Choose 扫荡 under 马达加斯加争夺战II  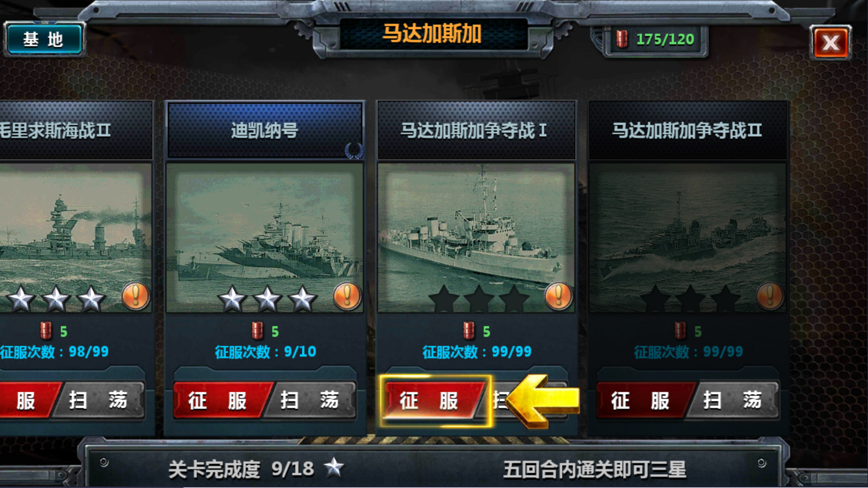[x=734, y=400]
